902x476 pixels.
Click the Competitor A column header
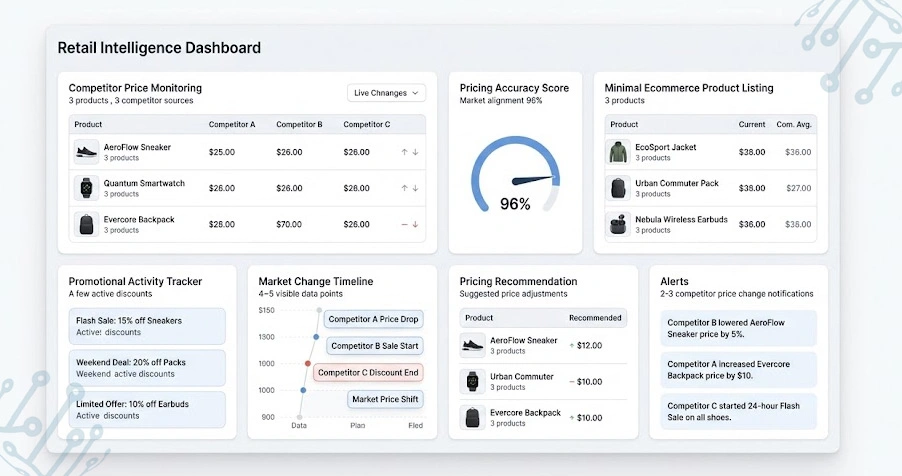[x=232, y=124]
